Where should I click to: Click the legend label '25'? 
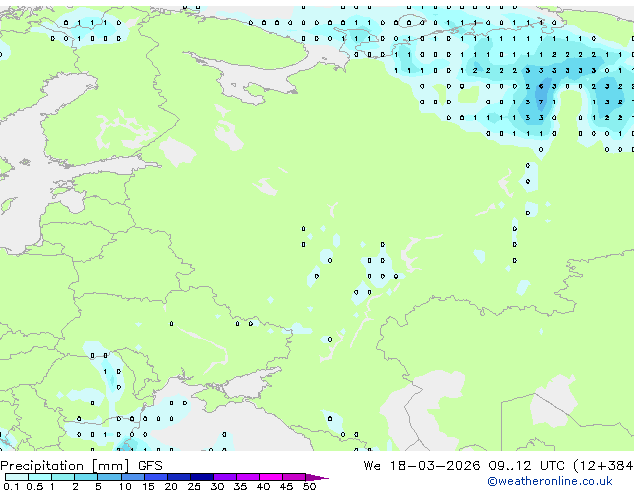[x=194, y=486]
